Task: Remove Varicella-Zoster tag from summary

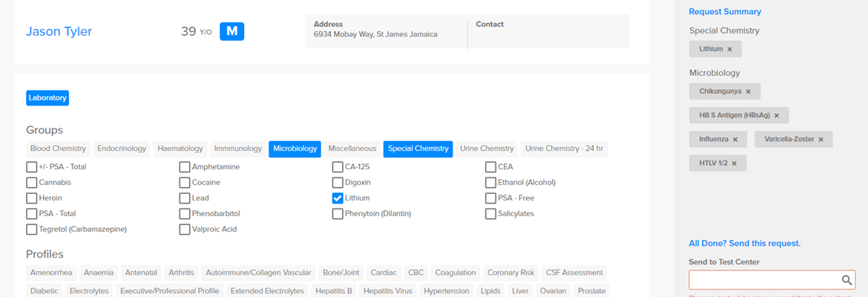Action: pos(821,140)
